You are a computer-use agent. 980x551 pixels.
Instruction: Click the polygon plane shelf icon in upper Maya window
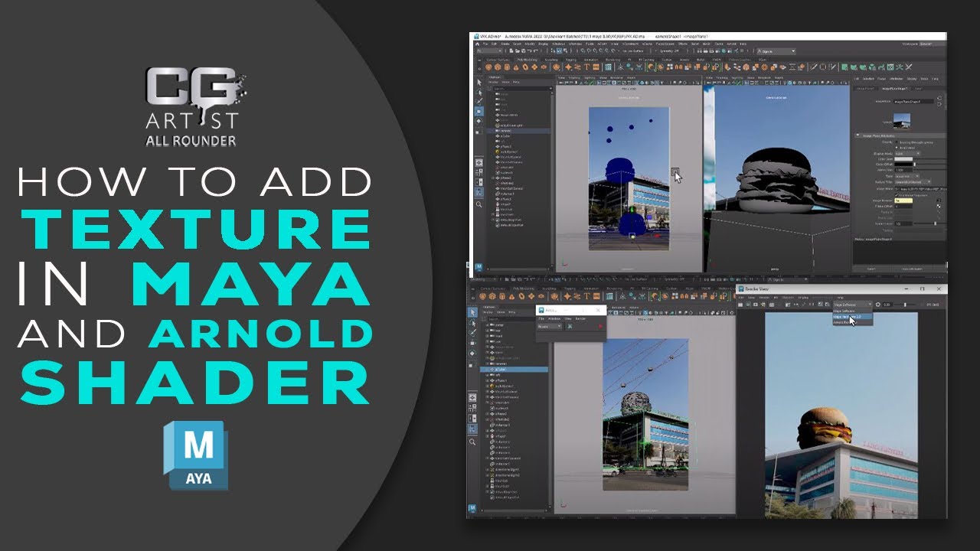click(x=534, y=67)
